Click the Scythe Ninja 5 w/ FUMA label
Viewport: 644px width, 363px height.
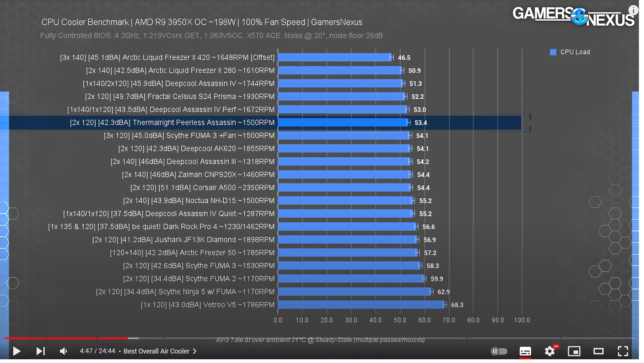click(x=185, y=292)
